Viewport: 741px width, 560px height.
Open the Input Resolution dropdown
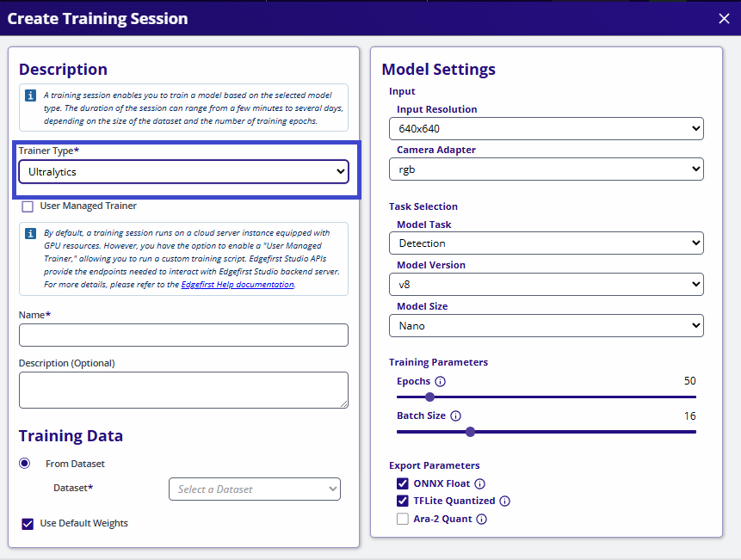547,127
